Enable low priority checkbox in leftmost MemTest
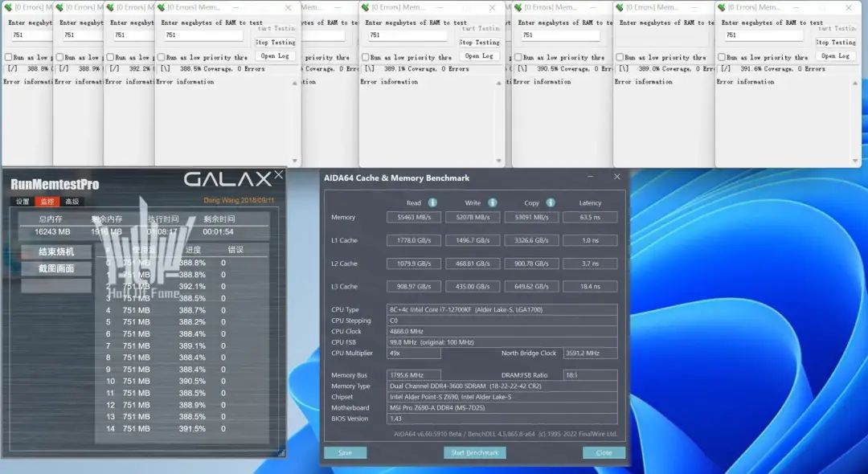 pyautogui.click(x=9, y=58)
